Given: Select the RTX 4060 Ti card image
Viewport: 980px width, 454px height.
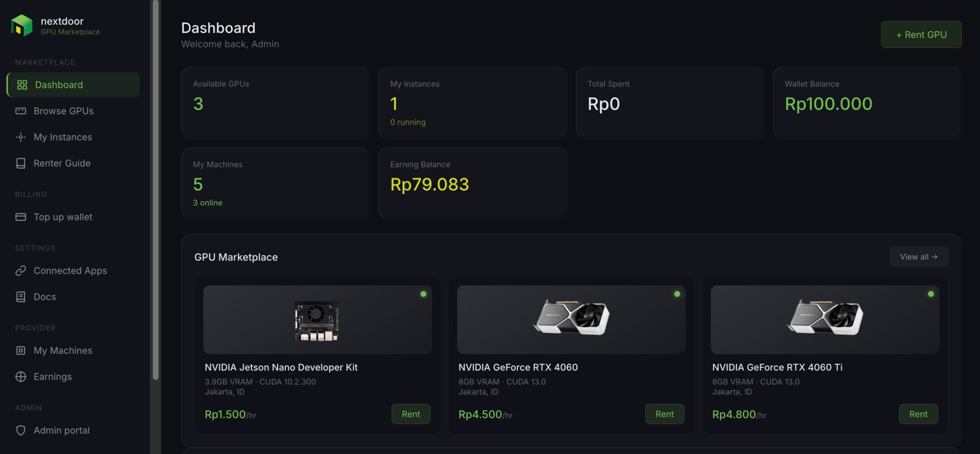Looking at the screenshot, I should click(x=825, y=317).
